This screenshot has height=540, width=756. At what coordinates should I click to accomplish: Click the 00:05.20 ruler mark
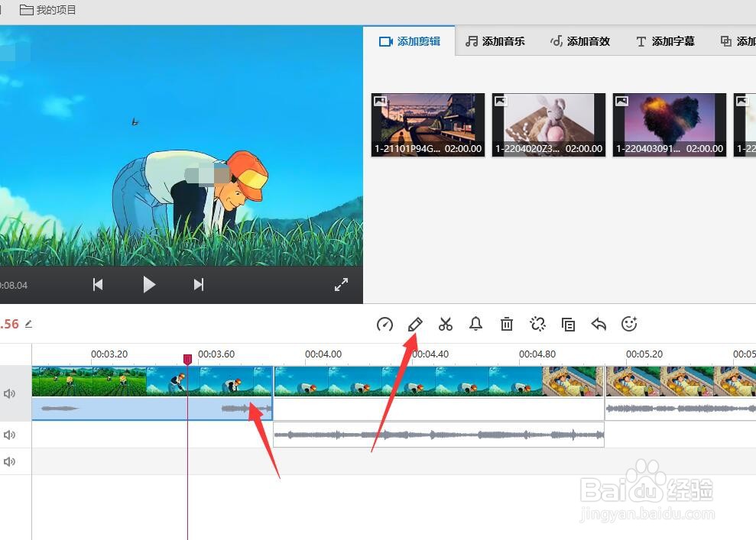644,354
